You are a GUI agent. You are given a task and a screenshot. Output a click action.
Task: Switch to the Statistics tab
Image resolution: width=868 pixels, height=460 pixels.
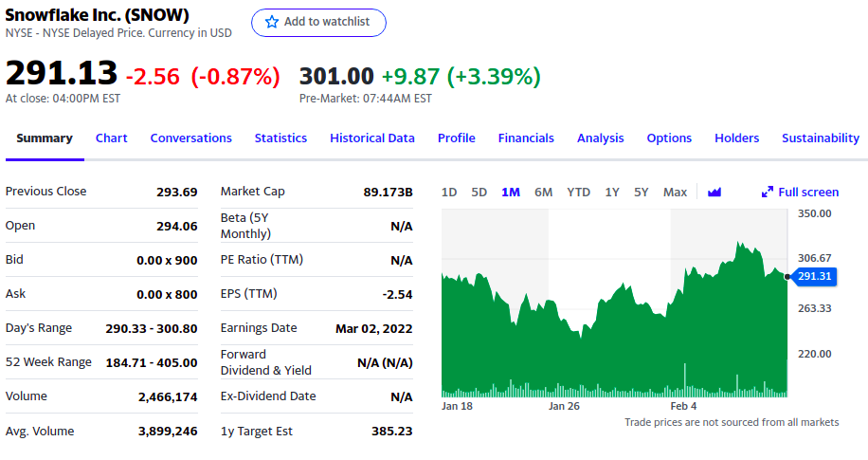280,138
